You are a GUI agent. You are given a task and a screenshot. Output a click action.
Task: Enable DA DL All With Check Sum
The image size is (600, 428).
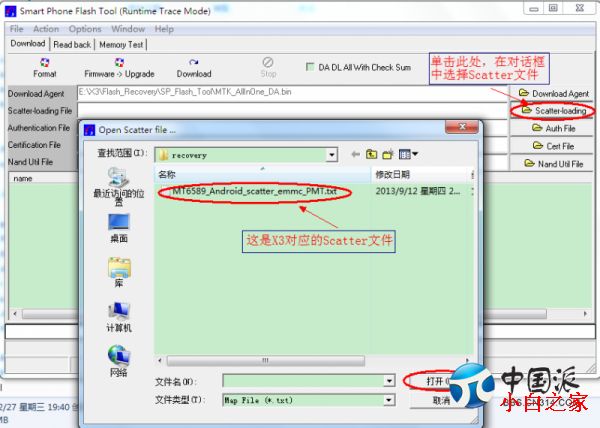click(x=310, y=67)
